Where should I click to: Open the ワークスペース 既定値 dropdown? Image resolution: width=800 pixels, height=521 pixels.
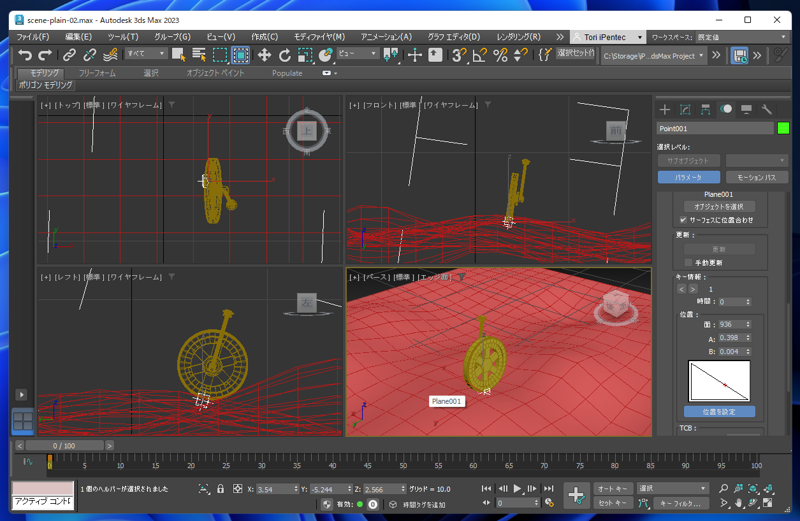[742, 37]
